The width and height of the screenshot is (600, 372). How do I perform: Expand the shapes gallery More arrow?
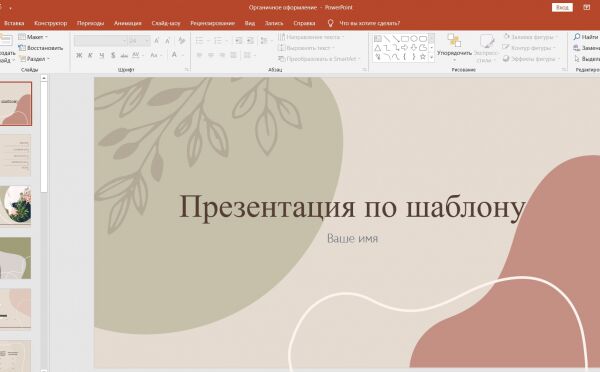click(x=432, y=57)
